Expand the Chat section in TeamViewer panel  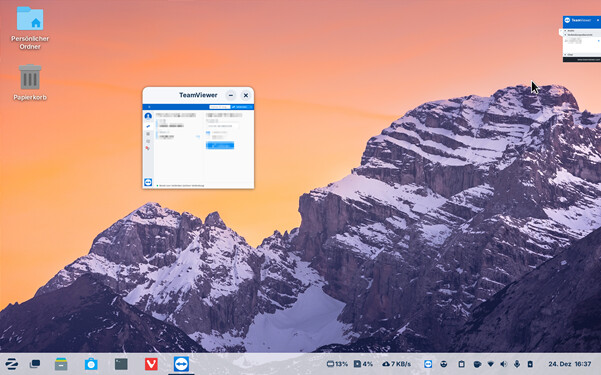pyautogui.click(x=566, y=55)
